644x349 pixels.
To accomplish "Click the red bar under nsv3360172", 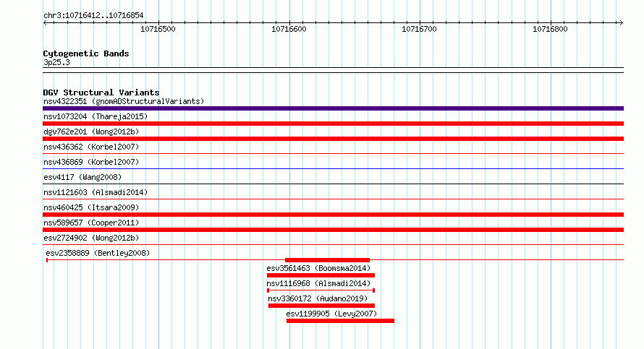I will (321, 306).
